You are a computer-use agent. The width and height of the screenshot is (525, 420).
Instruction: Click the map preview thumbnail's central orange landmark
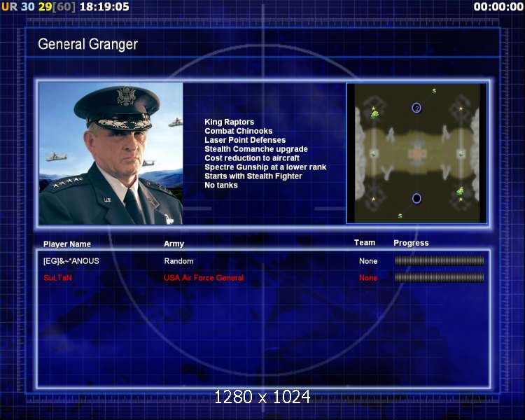[x=417, y=155]
